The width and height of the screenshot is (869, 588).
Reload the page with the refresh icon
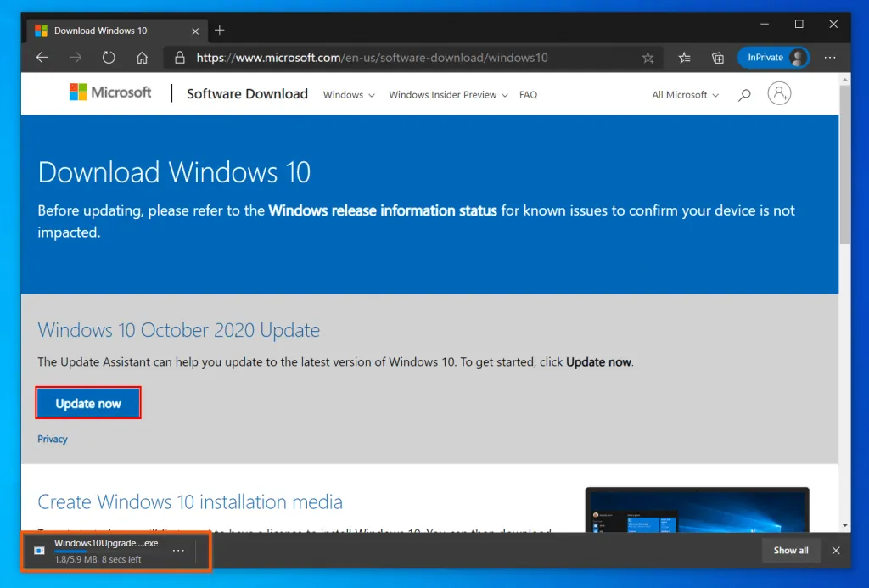tap(109, 57)
